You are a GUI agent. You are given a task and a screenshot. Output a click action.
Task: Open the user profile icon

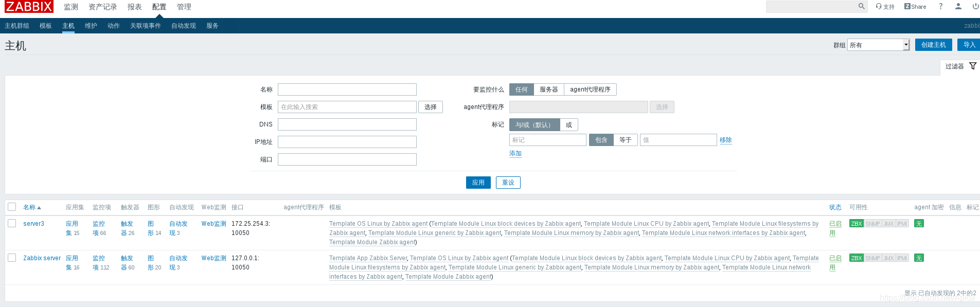[958, 7]
